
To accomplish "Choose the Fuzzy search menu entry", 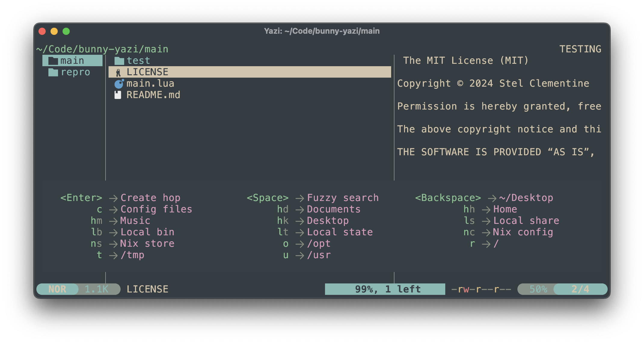I will click(343, 198).
